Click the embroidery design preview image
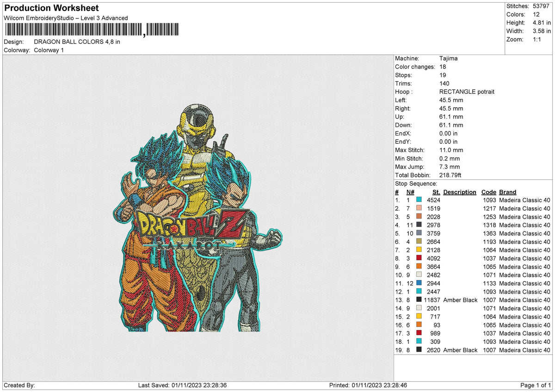Image resolution: width=555 pixels, height=392 pixels. pyautogui.click(x=197, y=218)
